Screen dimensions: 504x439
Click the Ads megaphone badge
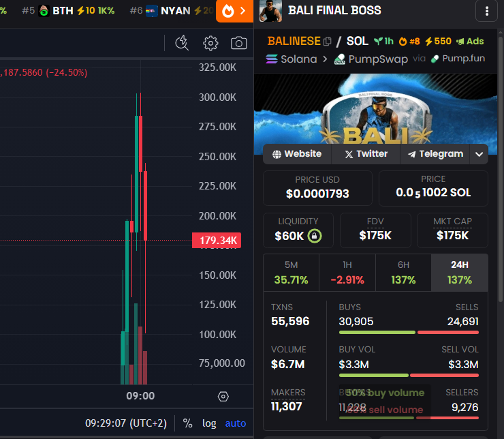470,41
